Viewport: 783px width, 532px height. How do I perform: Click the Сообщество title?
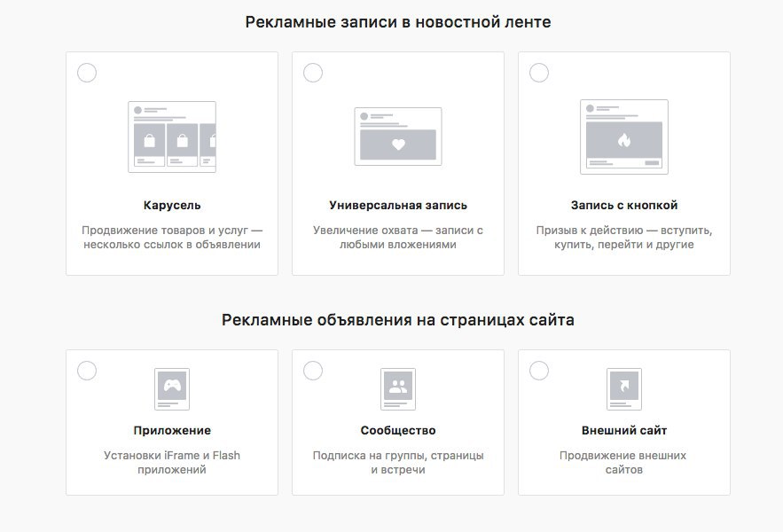[x=398, y=431]
